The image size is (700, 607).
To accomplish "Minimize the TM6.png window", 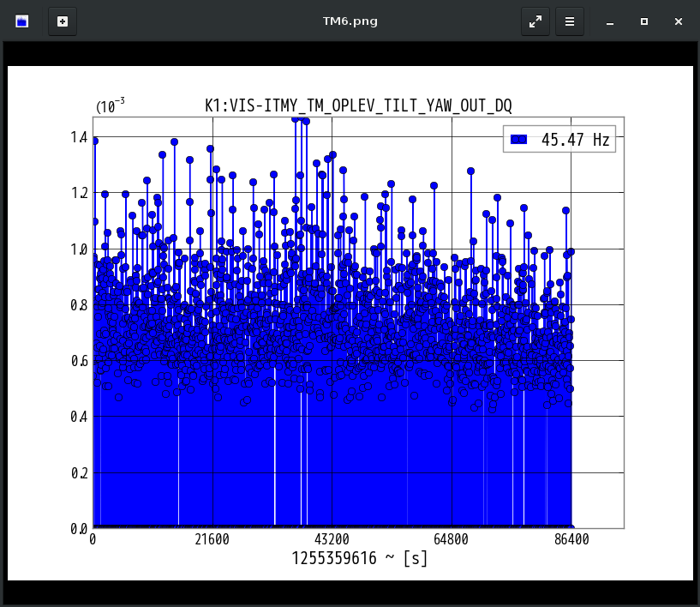I will point(610,21).
